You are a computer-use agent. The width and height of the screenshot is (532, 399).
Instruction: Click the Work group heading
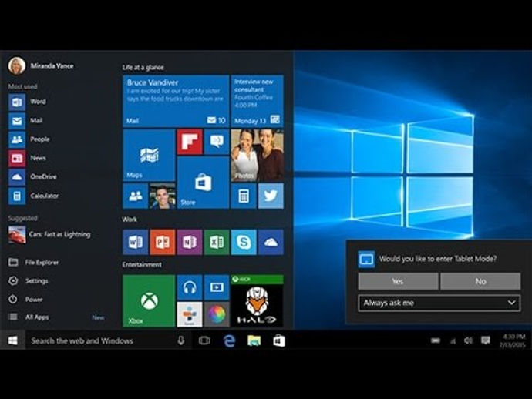(130, 220)
